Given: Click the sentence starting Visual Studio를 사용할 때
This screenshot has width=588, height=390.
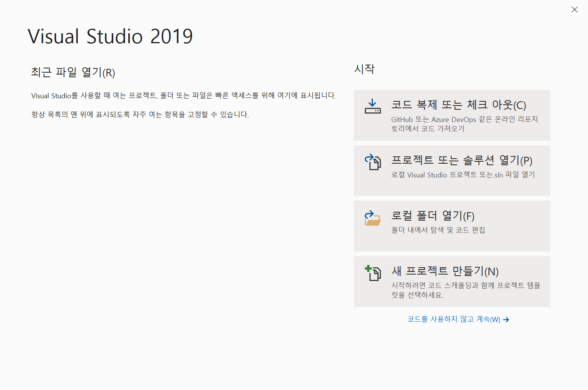Looking at the screenshot, I should [x=184, y=96].
